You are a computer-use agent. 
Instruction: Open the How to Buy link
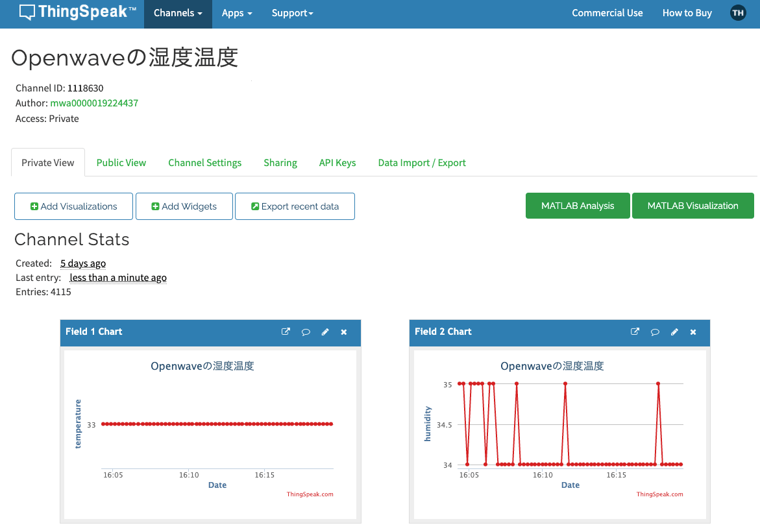pos(687,13)
